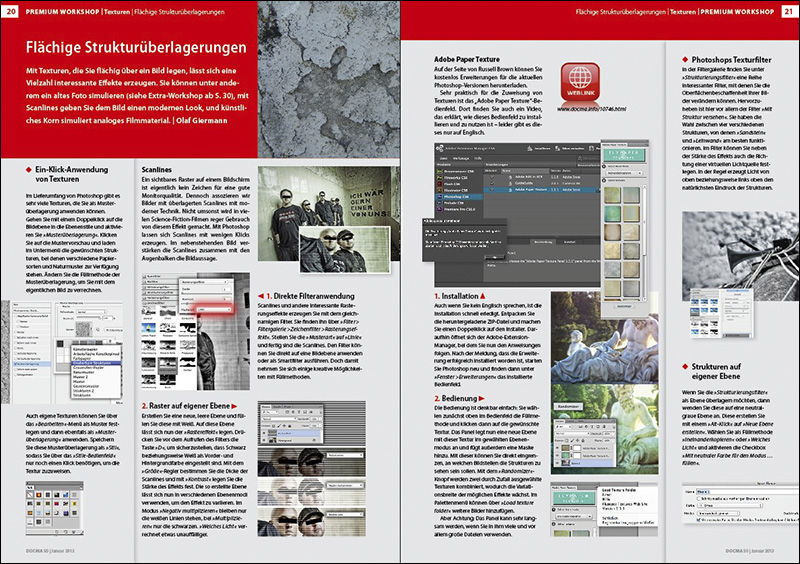Viewport: 800px width, 564px height.
Task: Click the 2. Bedienung heading
Action: pos(456,398)
